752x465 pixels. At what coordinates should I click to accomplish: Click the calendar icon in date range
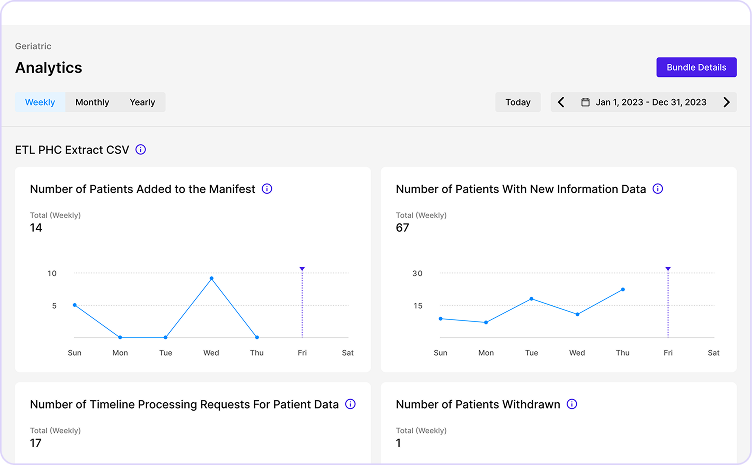[585, 102]
